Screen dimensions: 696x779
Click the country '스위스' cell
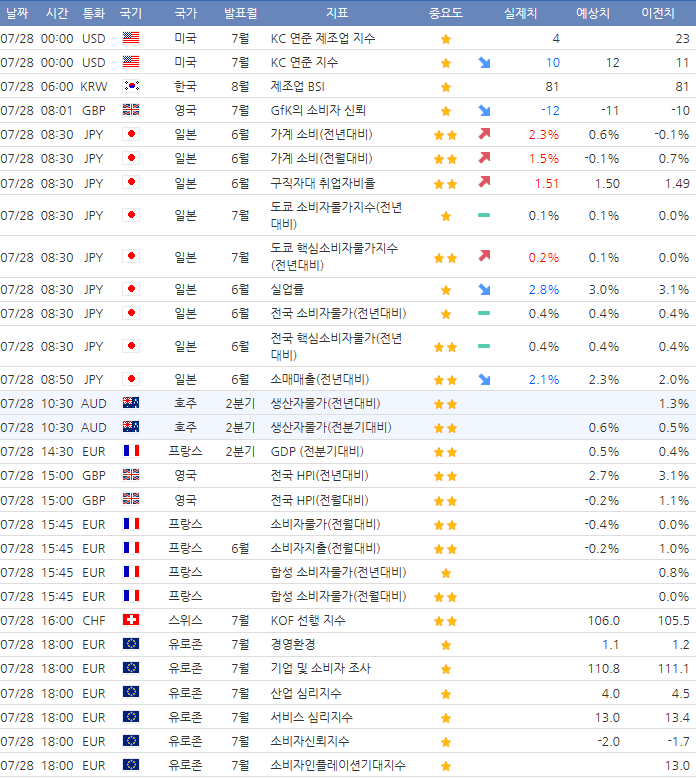[x=185, y=620]
